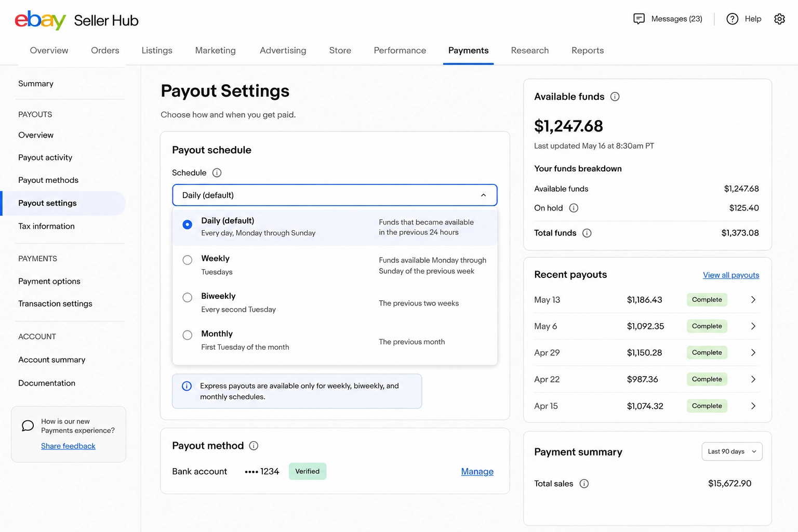Go to the Overview top tab
Screen dimensions: 798x532
click(49, 50)
